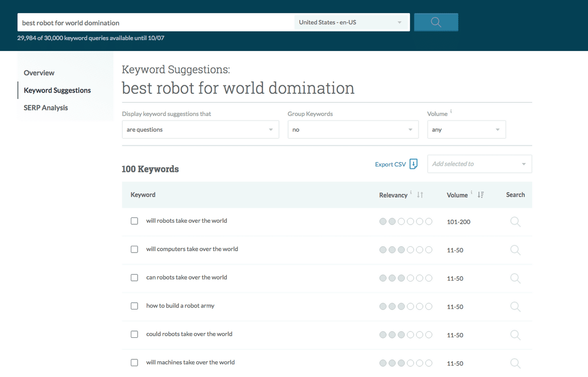Expand the Group Keywords dropdown

(353, 130)
